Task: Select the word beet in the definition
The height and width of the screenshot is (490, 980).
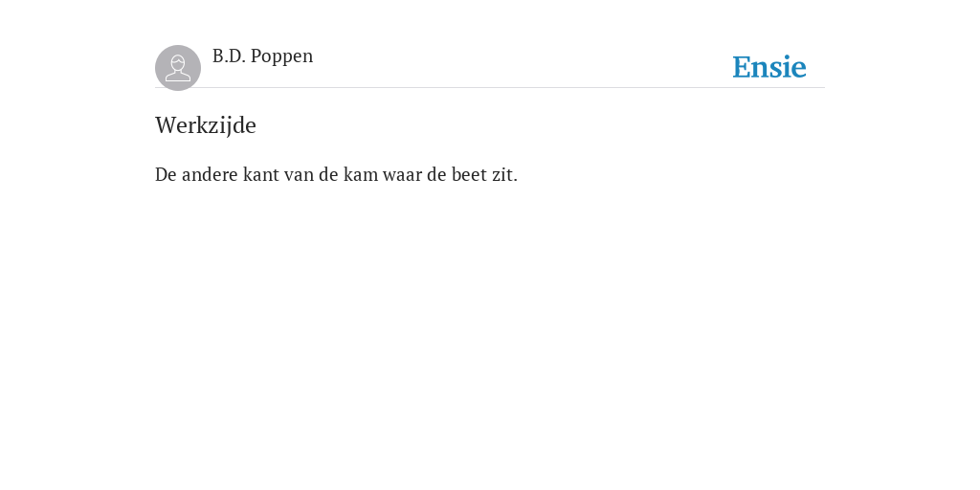Action: 469,174
